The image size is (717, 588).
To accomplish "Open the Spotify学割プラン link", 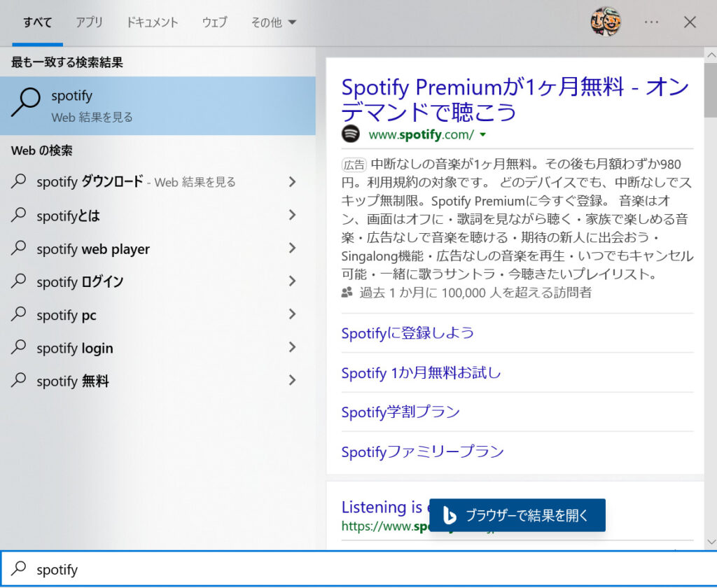I will [401, 412].
